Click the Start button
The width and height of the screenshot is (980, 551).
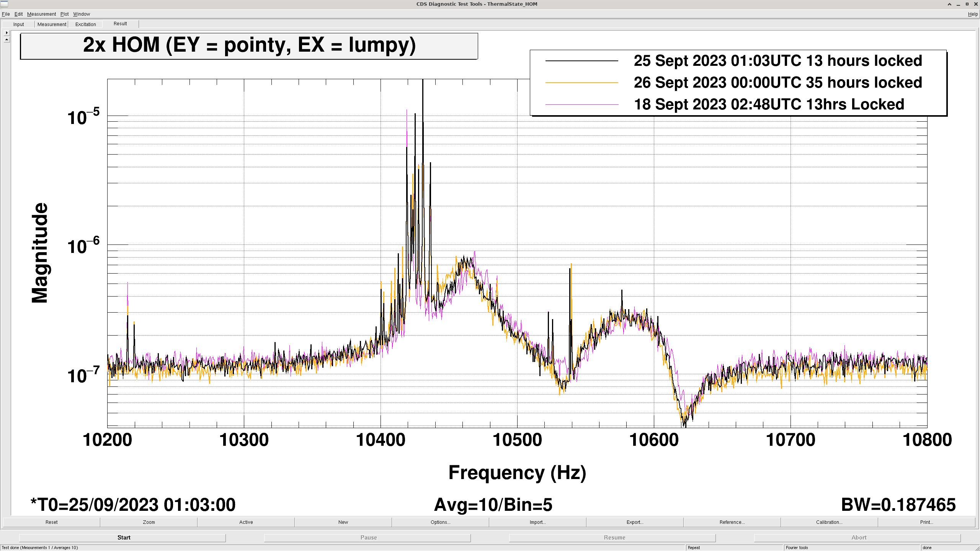tap(122, 538)
